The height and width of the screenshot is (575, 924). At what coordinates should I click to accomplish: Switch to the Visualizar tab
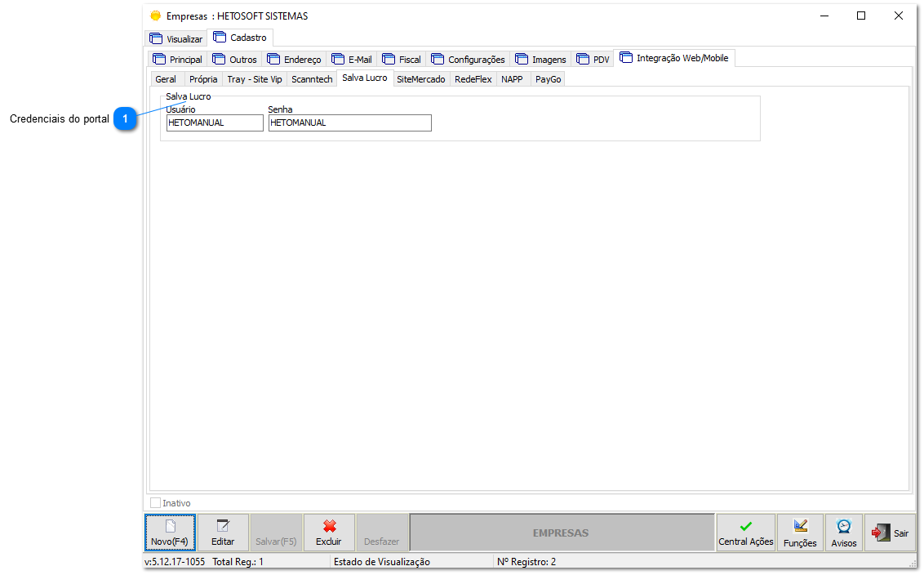pyautogui.click(x=175, y=38)
